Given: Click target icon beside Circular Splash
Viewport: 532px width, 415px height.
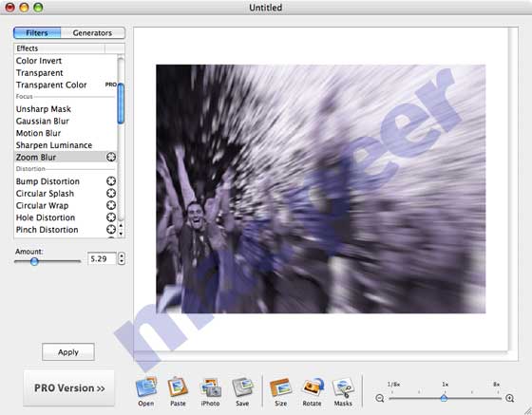Looking at the screenshot, I should tap(111, 194).
